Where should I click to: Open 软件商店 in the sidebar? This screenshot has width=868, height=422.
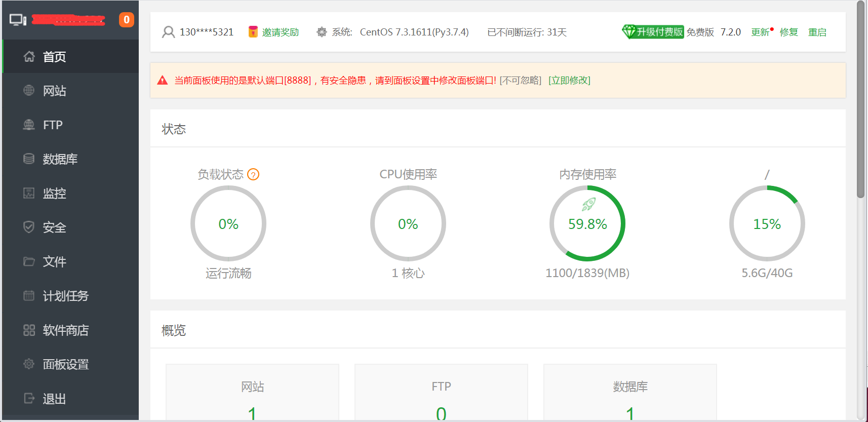70,330
